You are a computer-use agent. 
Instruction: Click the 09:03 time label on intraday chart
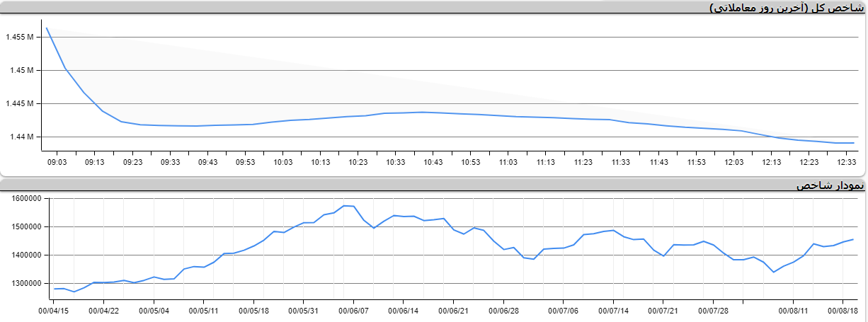click(57, 163)
